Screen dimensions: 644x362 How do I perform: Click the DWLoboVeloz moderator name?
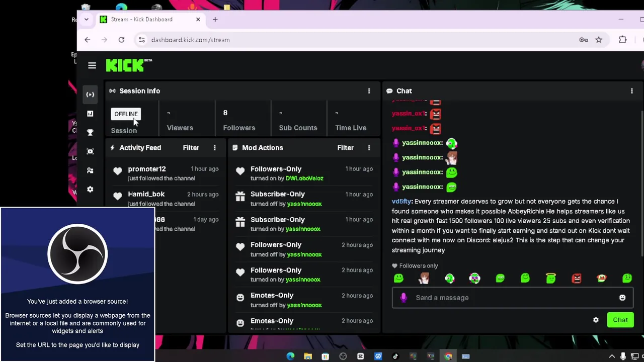[x=304, y=178]
